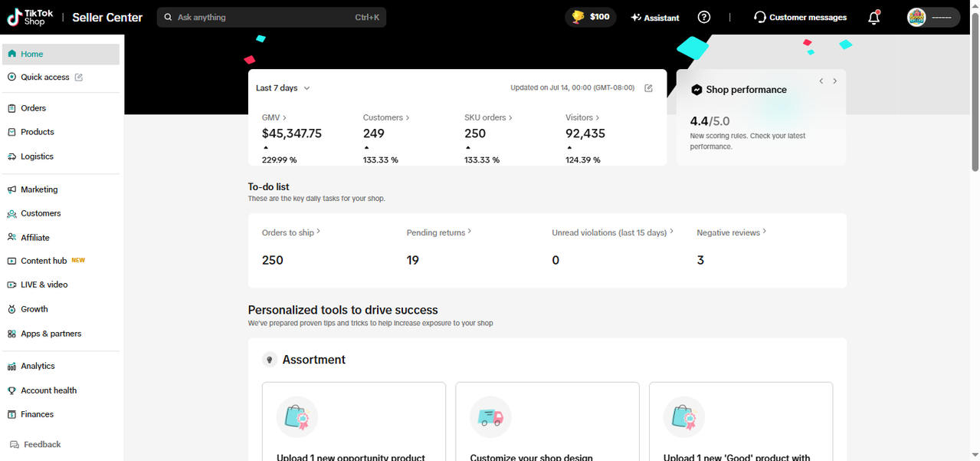Click the Ask anything search field
Viewport: 980px width, 461px height.
(x=271, y=17)
